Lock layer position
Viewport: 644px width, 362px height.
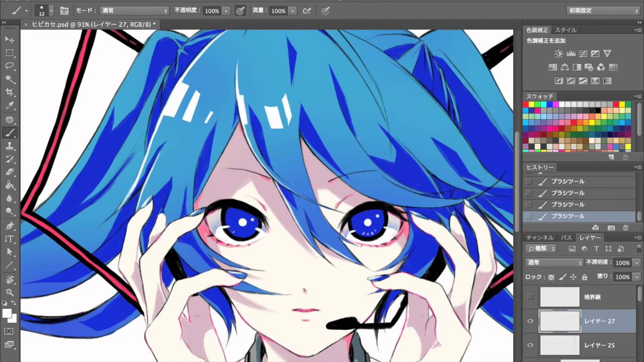click(x=573, y=277)
